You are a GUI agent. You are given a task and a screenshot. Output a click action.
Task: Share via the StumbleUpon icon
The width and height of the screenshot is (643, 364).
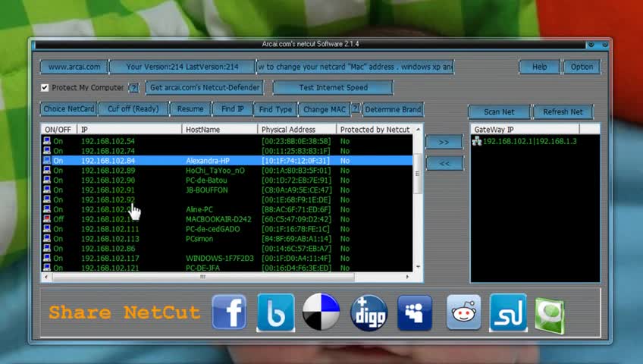coord(508,312)
